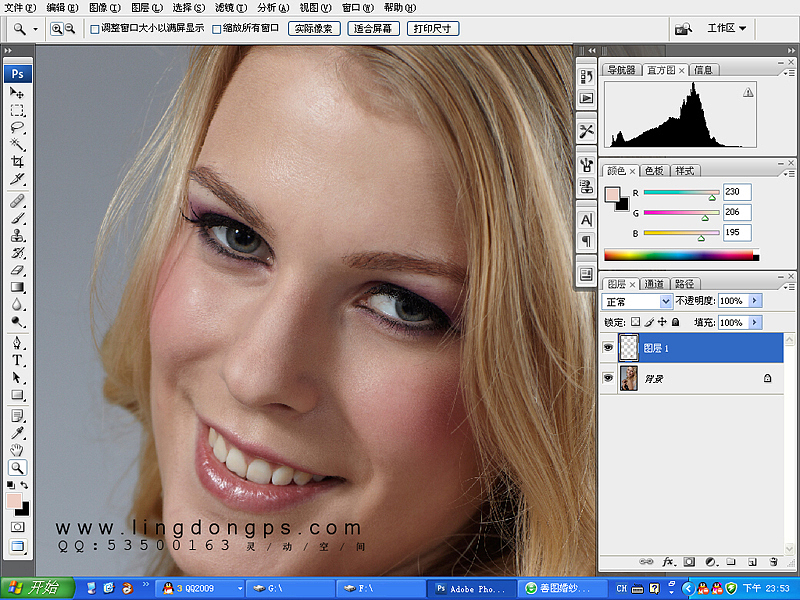Open 工作区 workspace dropdown
The image size is (800, 600).
coord(727,28)
